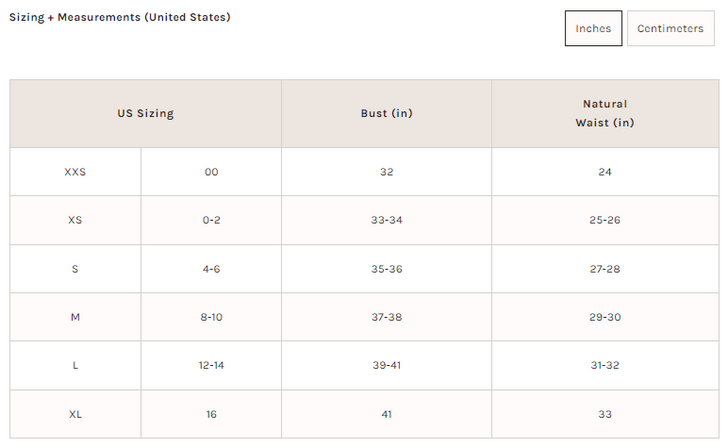Screen dimensions: 728x448
Task: Select the 31-32 waist measurement cell
Action: click(604, 365)
